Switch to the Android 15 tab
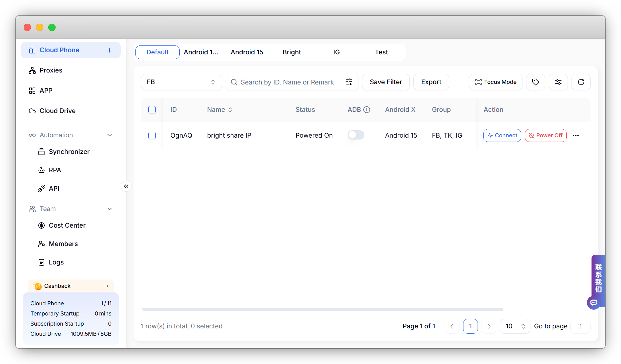The width and height of the screenshot is (621, 364). 247,52
